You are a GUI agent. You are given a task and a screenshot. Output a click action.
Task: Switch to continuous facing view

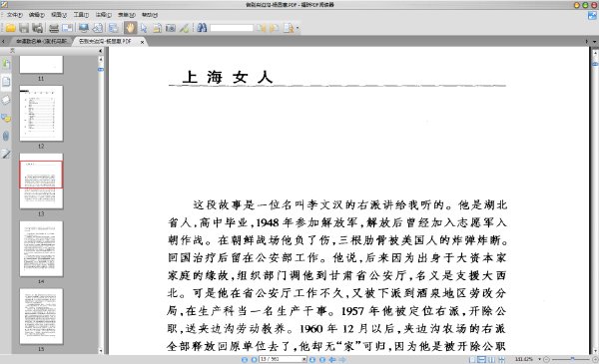tap(501, 359)
